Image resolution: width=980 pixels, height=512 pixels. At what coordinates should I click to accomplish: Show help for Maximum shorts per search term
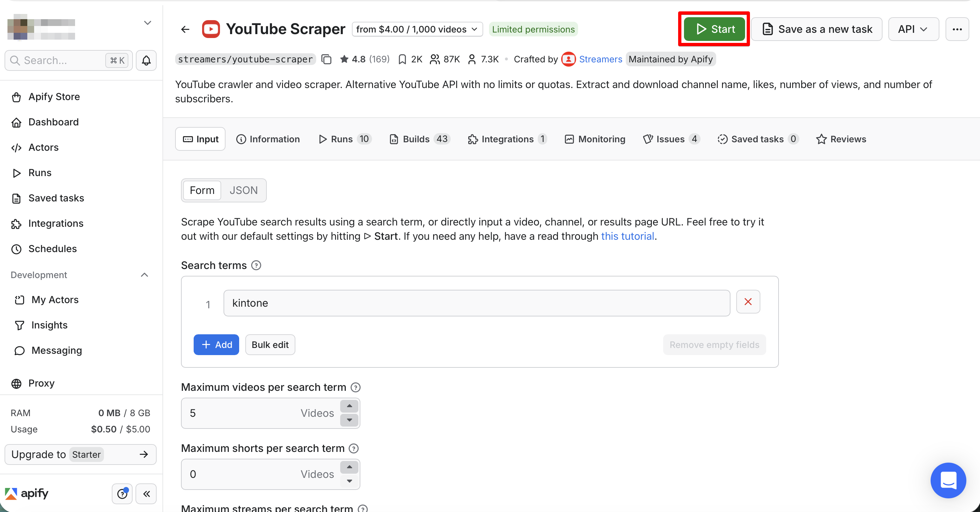click(354, 448)
